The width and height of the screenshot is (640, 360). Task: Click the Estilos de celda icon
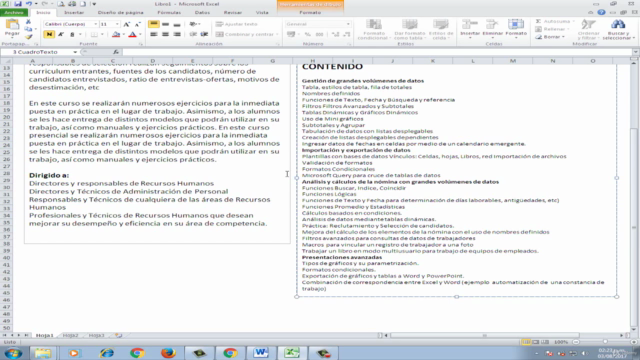[x=441, y=25]
